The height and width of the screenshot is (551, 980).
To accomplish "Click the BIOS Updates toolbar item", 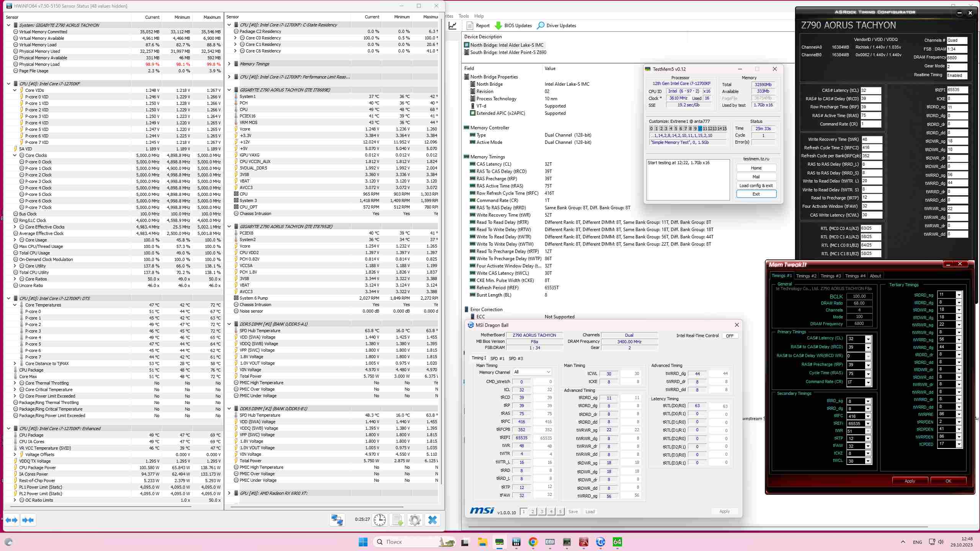I will (513, 26).
